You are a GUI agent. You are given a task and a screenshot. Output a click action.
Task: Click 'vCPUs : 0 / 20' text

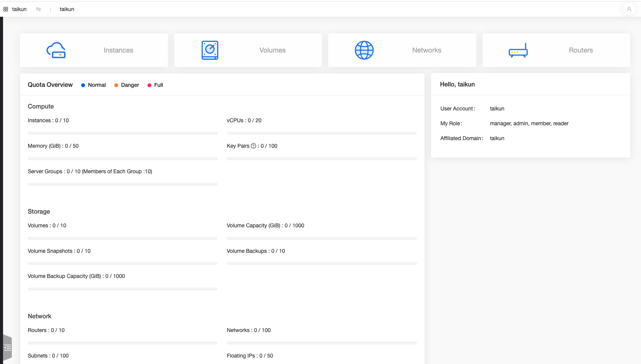point(244,120)
